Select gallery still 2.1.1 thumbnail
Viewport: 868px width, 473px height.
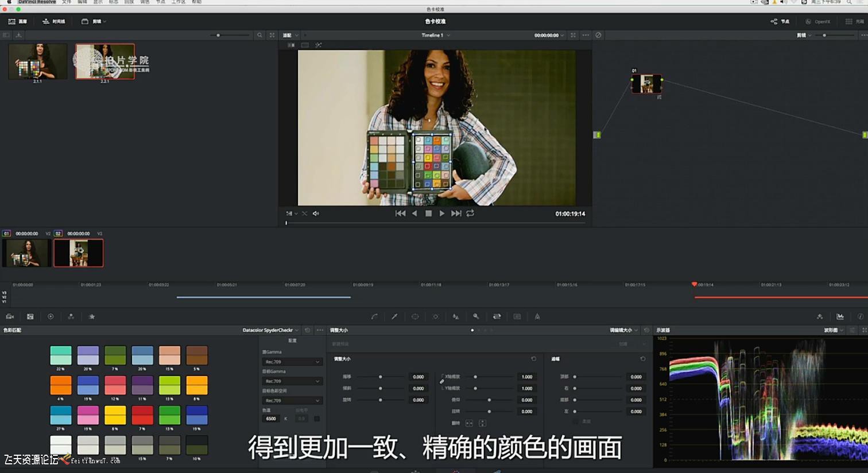(38, 61)
